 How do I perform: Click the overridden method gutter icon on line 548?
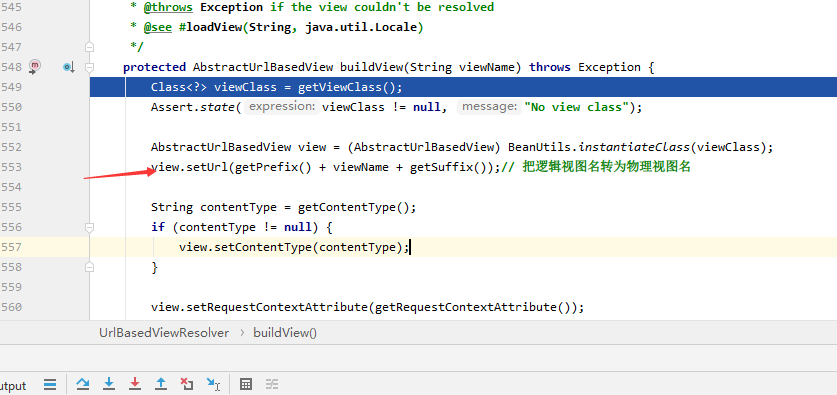69,67
